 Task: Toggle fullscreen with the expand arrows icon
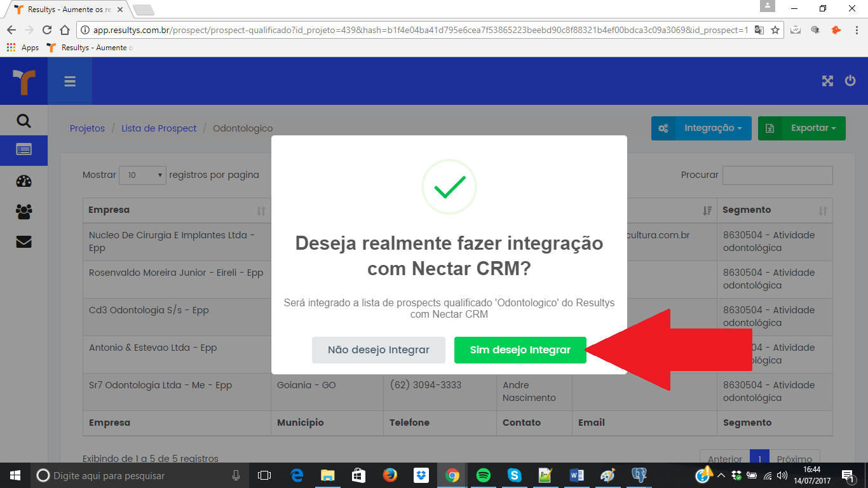827,81
